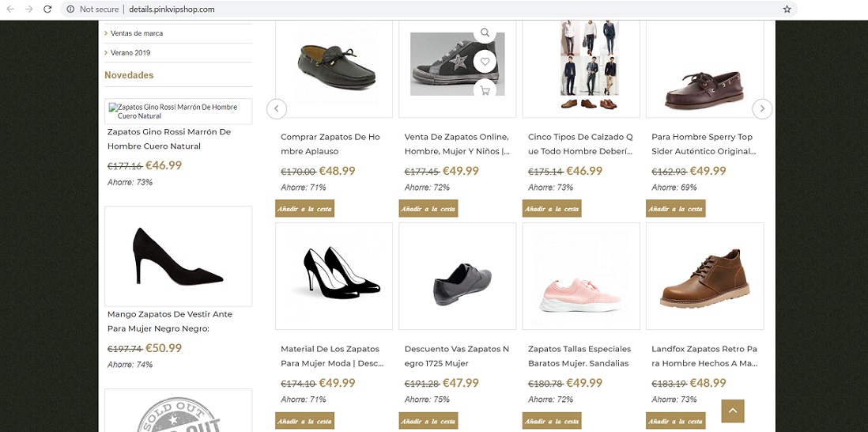Click the browser forward arrow
Screen dimensions: 868x432
click(x=28, y=9)
